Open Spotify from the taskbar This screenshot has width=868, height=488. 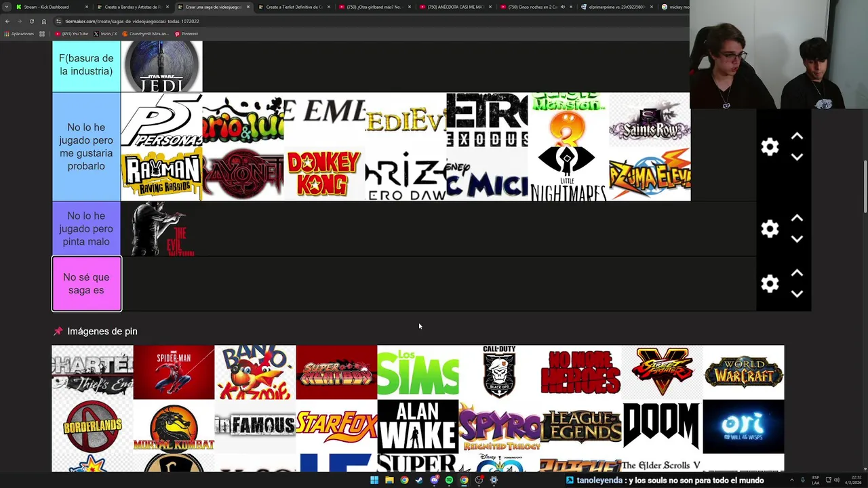pos(449,480)
